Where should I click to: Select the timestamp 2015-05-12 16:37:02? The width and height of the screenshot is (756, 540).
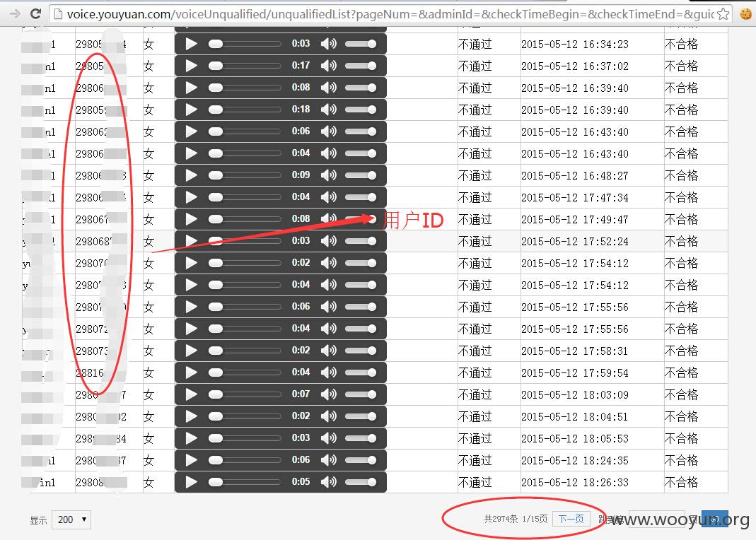coord(575,66)
